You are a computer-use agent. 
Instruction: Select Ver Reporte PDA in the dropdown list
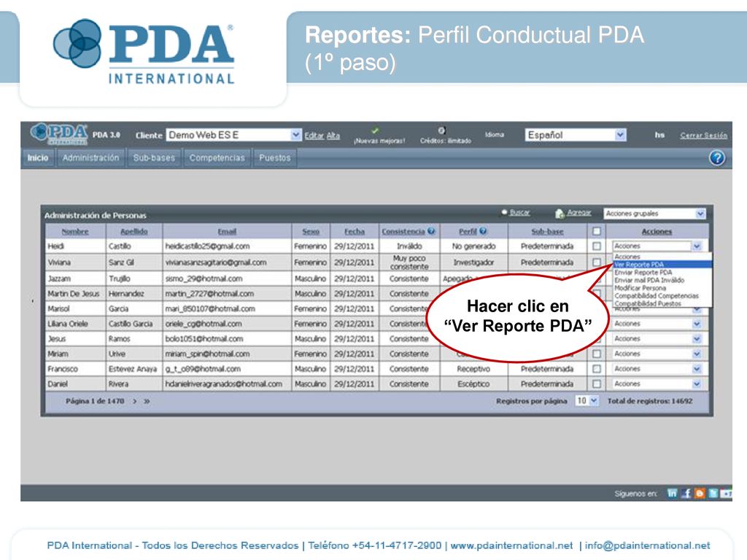[x=662, y=264]
